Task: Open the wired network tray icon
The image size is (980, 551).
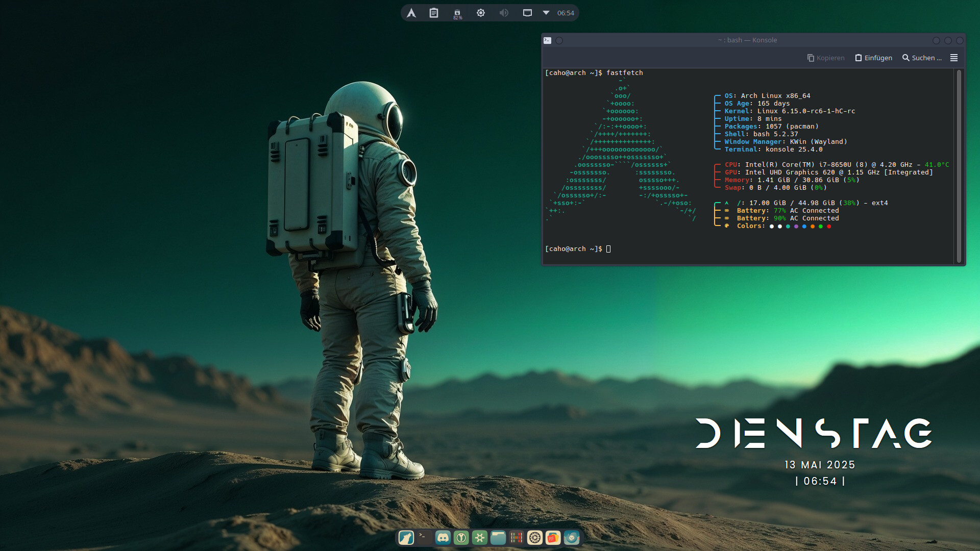Action: coord(527,13)
